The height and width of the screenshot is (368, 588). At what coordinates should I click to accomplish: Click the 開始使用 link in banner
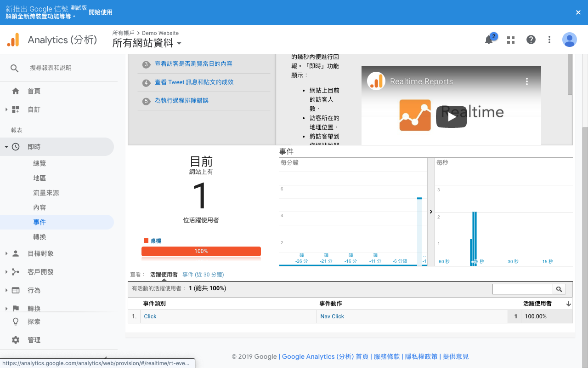coord(101,12)
